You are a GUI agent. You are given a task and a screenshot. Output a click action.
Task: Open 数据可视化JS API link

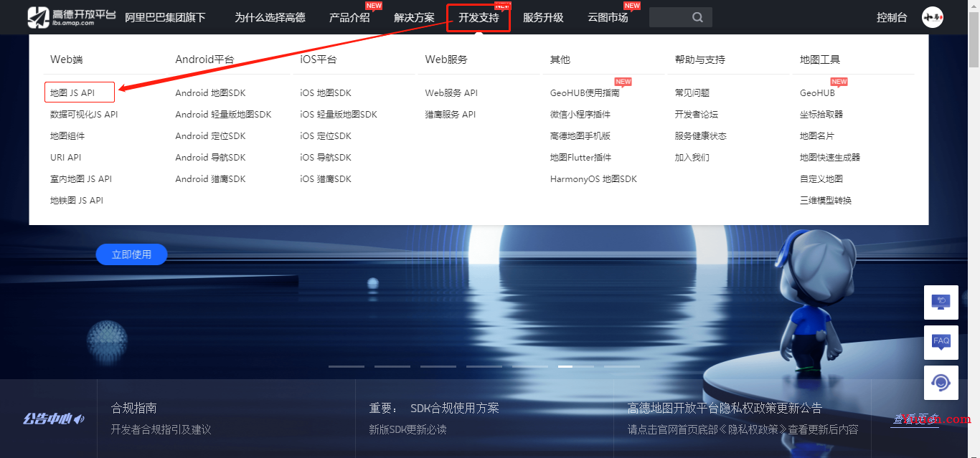[84, 115]
